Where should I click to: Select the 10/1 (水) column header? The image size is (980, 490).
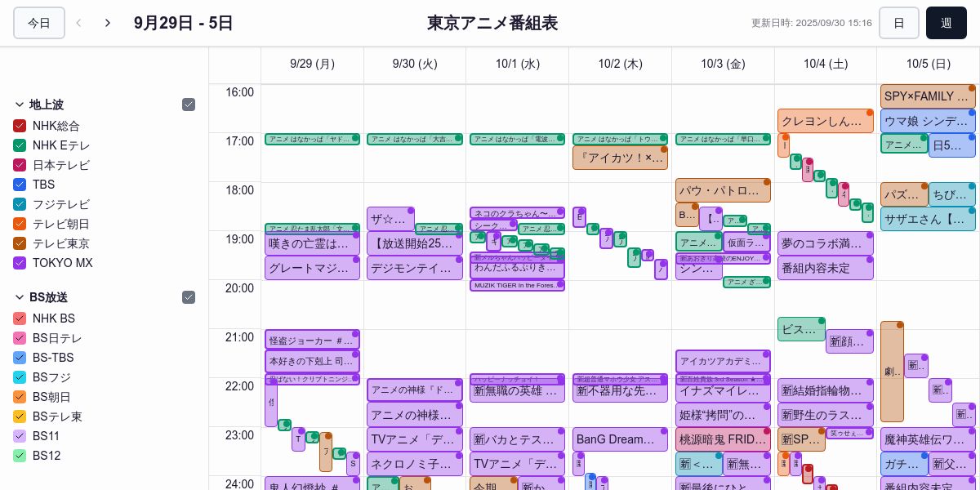[518, 64]
